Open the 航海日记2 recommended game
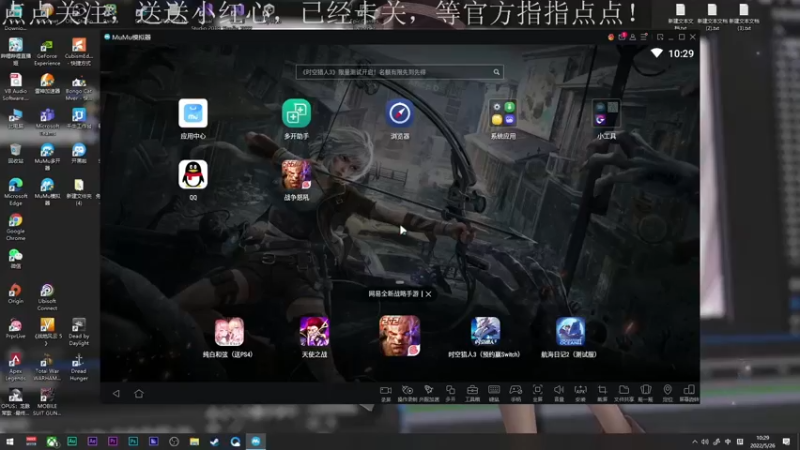Screen dimensions: 800x450 (x=570, y=332)
